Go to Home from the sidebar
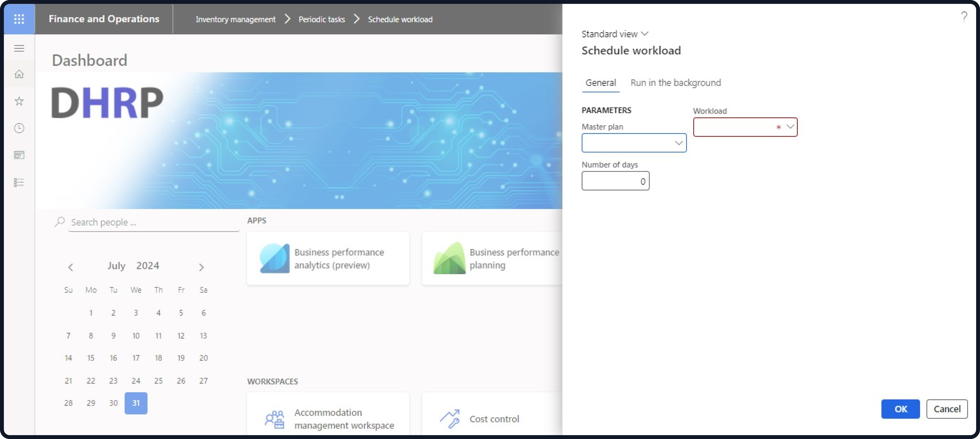Screen dimensions: 980x439 [19, 74]
